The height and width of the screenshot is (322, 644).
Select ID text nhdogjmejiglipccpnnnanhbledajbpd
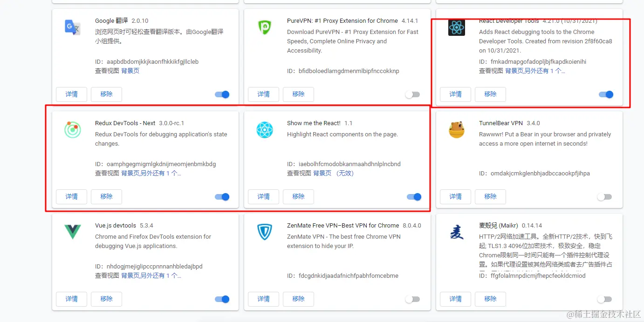(155, 266)
